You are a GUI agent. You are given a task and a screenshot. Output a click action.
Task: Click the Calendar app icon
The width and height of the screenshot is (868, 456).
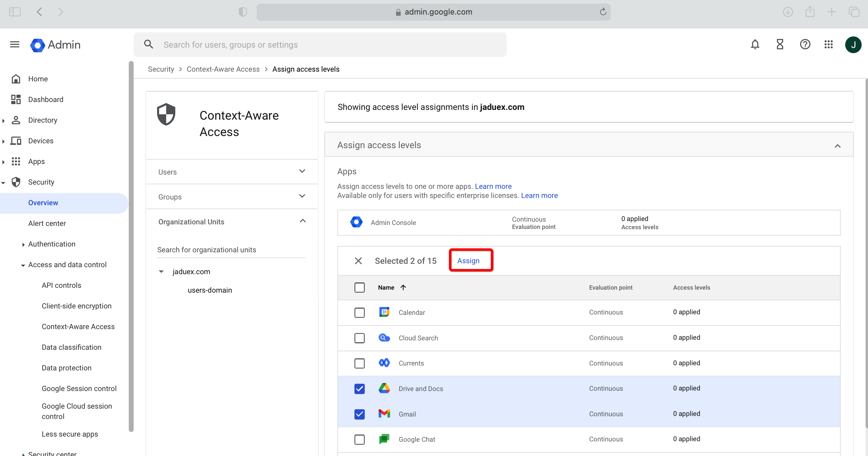(384, 312)
